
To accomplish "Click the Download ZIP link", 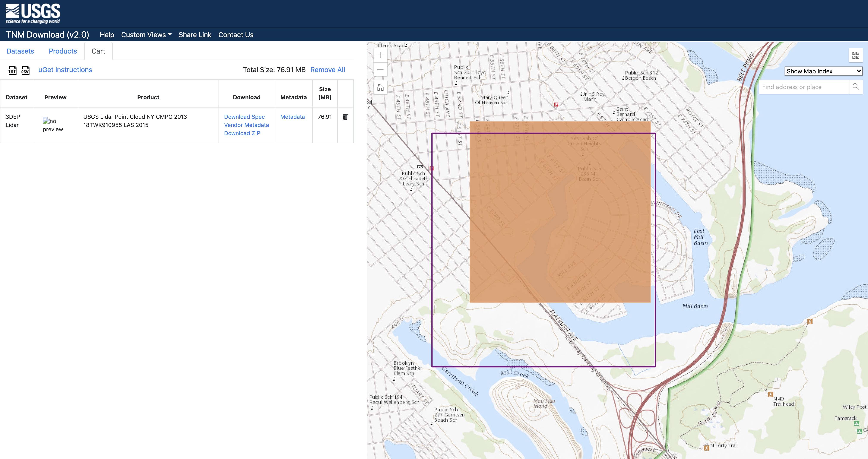I will coord(242,133).
